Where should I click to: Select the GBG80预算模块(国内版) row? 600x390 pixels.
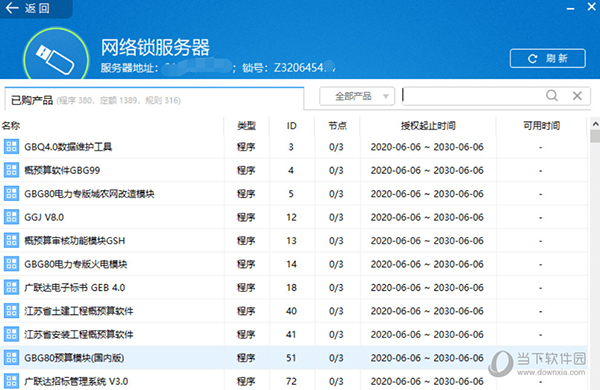[x=293, y=357]
